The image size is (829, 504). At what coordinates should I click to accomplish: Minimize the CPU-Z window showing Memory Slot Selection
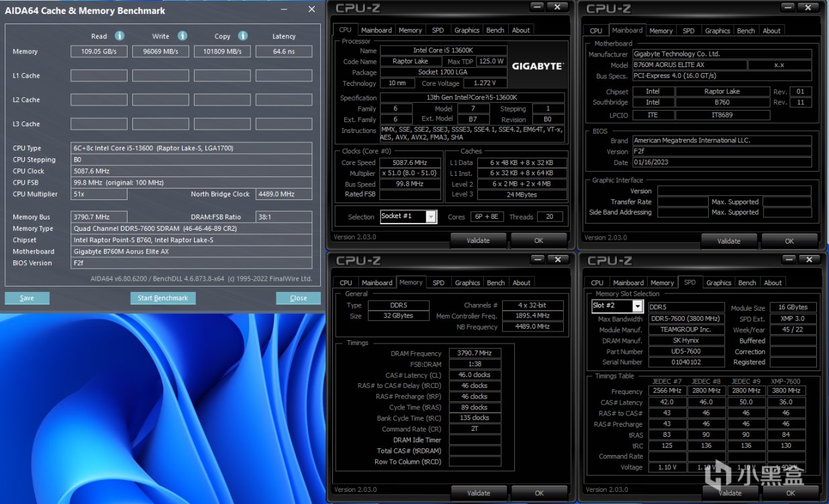(x=789, y=259)
